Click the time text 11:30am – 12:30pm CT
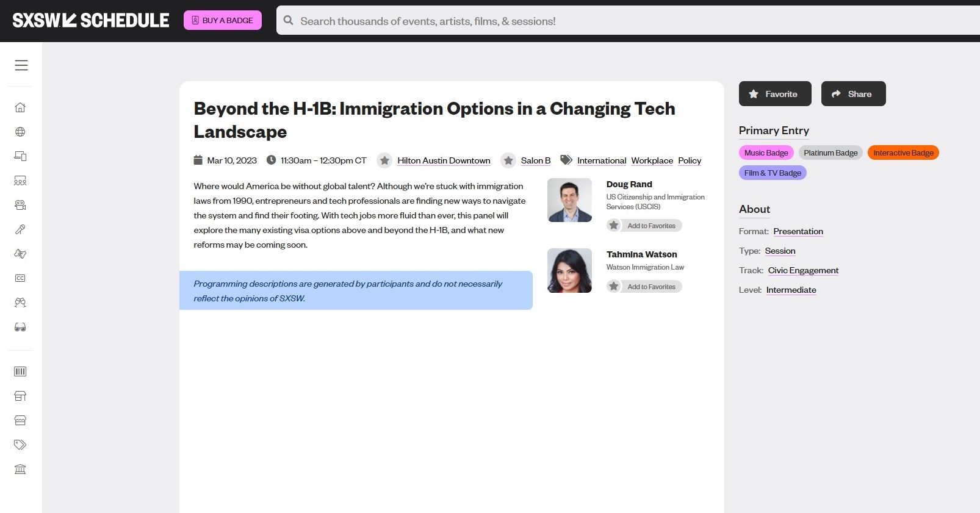980x513 pixels. point(323,160)
